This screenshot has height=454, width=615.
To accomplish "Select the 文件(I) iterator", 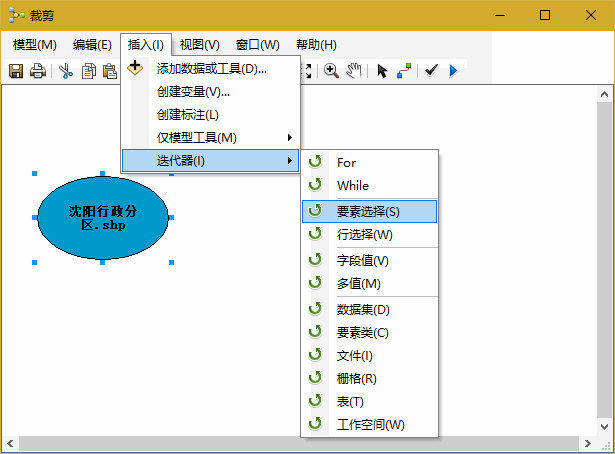I will (369, 356).
